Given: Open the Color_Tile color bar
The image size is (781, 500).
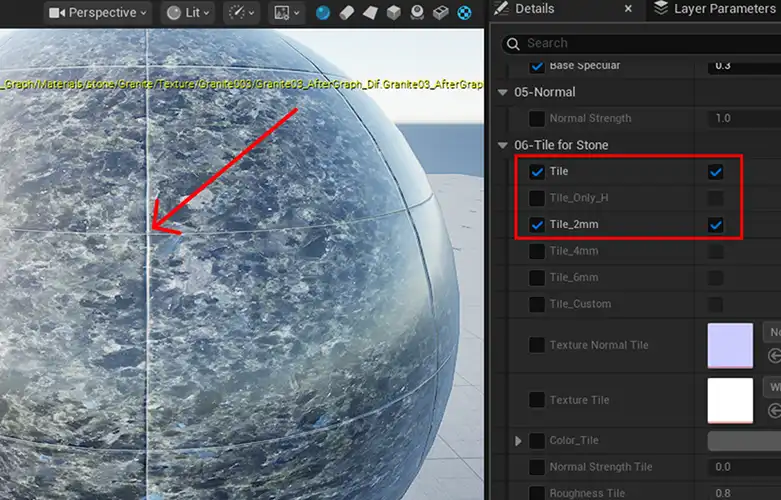Looking at the screenshot, I should 744,441.
